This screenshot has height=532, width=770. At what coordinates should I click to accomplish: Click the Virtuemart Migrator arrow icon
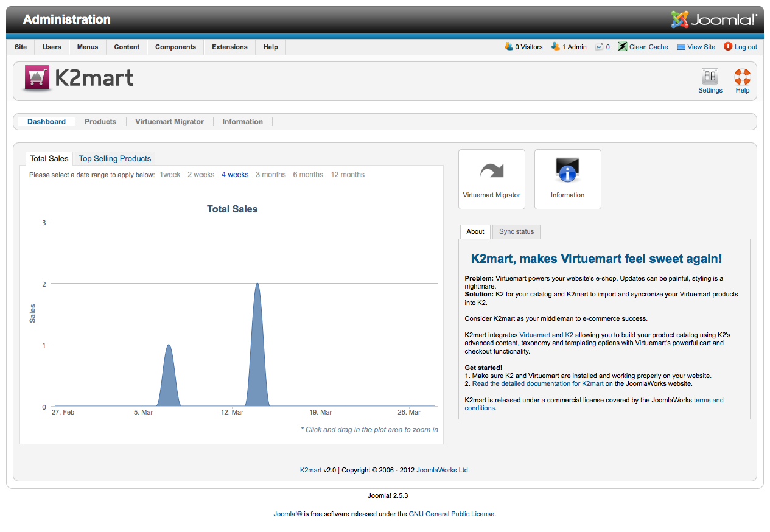coord(492,171)
